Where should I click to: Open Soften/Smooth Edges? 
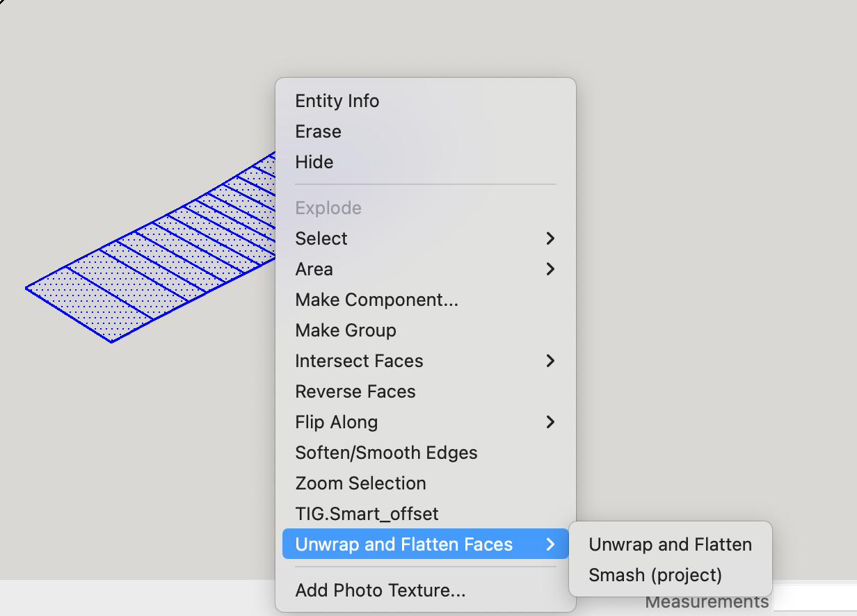(386, 453)
